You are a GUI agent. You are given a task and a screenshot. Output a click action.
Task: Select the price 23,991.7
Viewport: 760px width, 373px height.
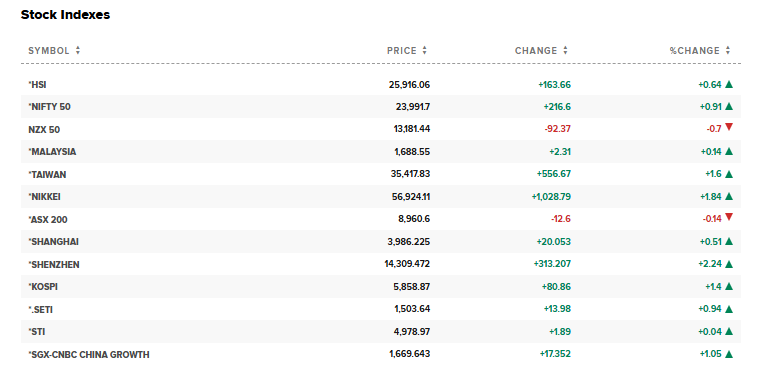click(412, 107)
